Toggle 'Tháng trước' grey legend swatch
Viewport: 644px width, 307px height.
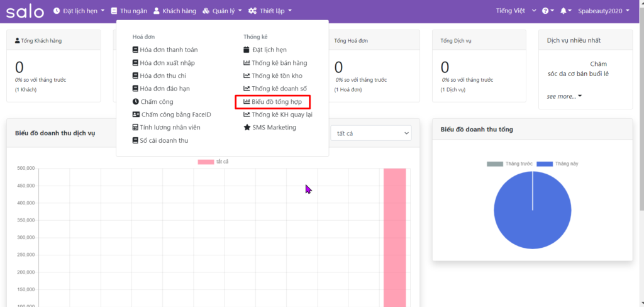tap(495, 164)
